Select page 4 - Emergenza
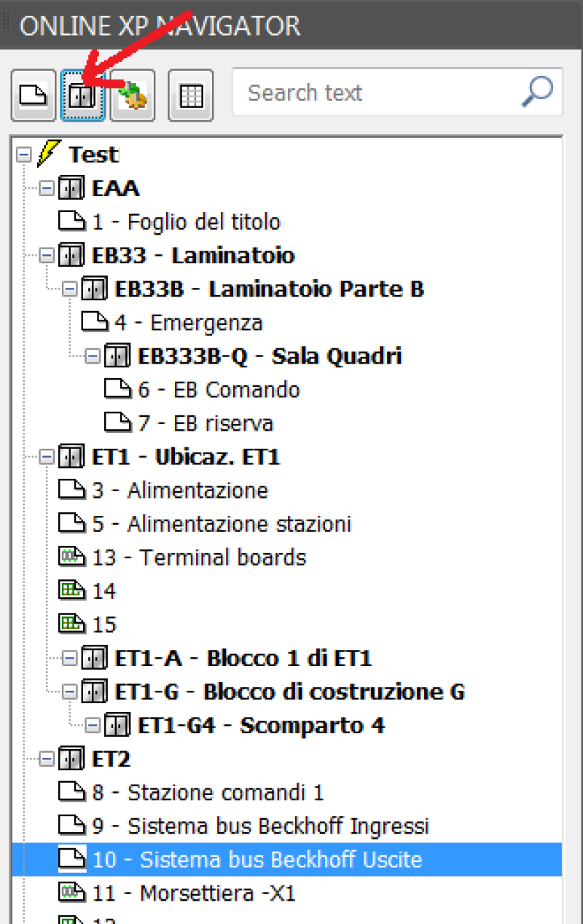583x924 pixels. pyautogui.click(x=171, y=322)
